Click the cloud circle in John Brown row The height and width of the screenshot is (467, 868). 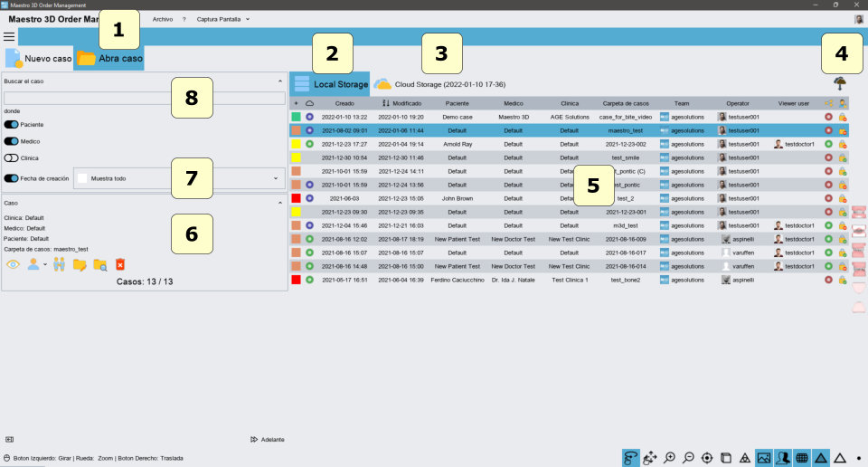tap(309, 198)
